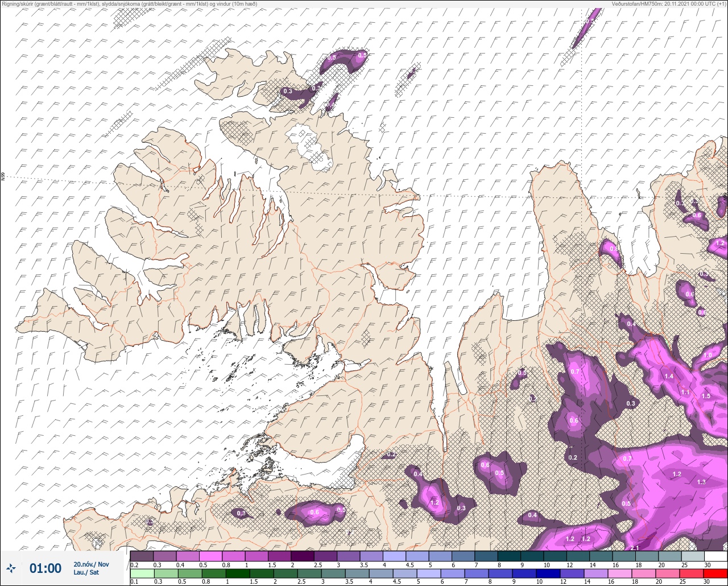Click the N99 latitude label on map edge

pyautogui.click(x=3, y=177)
